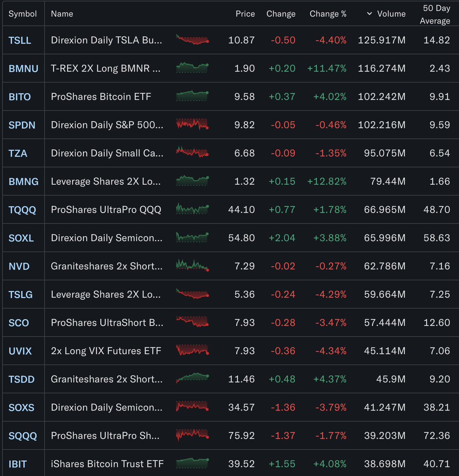
Task: Select the BMNG change '+12.82%'
Action: pyautogui.click(x=327, y=181)
